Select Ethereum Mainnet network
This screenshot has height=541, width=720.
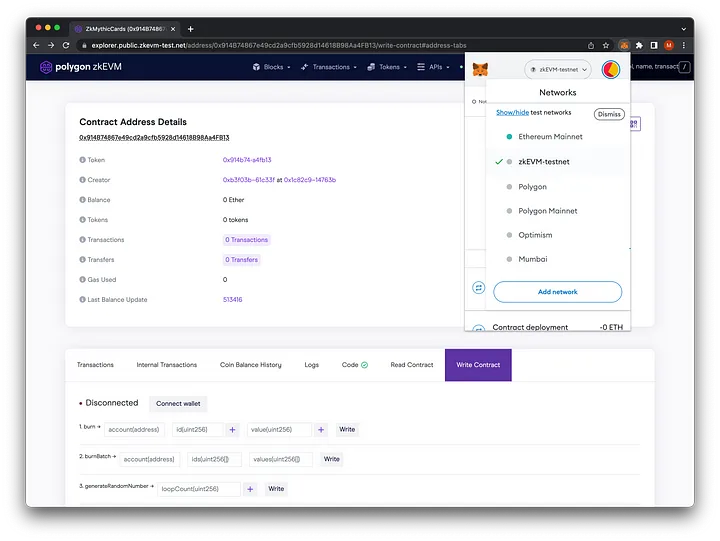558,137
